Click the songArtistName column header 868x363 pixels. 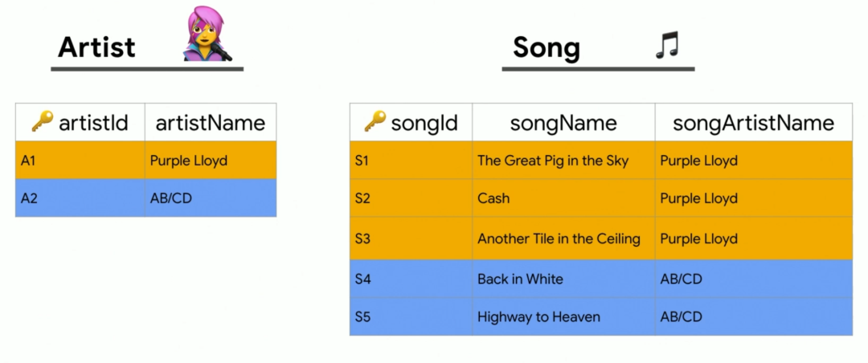[753, 123]
